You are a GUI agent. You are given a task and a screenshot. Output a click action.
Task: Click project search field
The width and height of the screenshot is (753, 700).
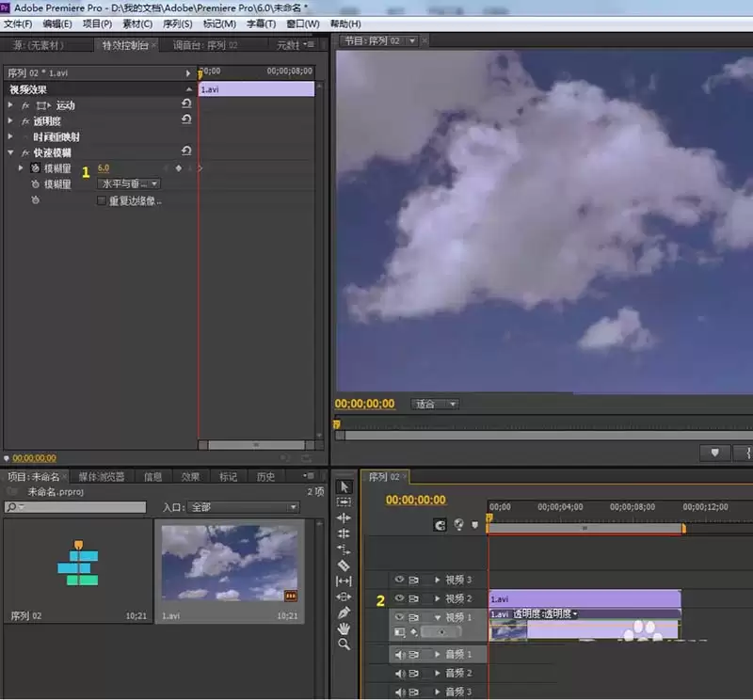75,507
